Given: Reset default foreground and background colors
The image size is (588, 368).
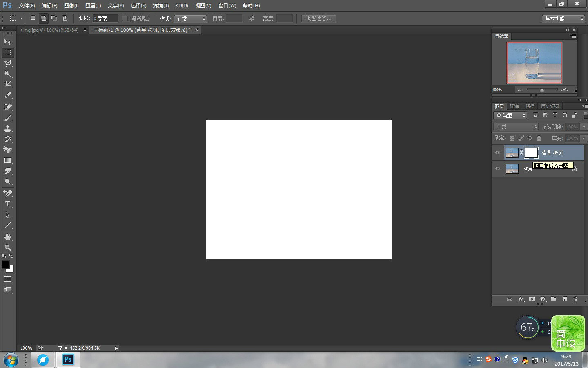Looking at the screenshot, I should (4, 256).
